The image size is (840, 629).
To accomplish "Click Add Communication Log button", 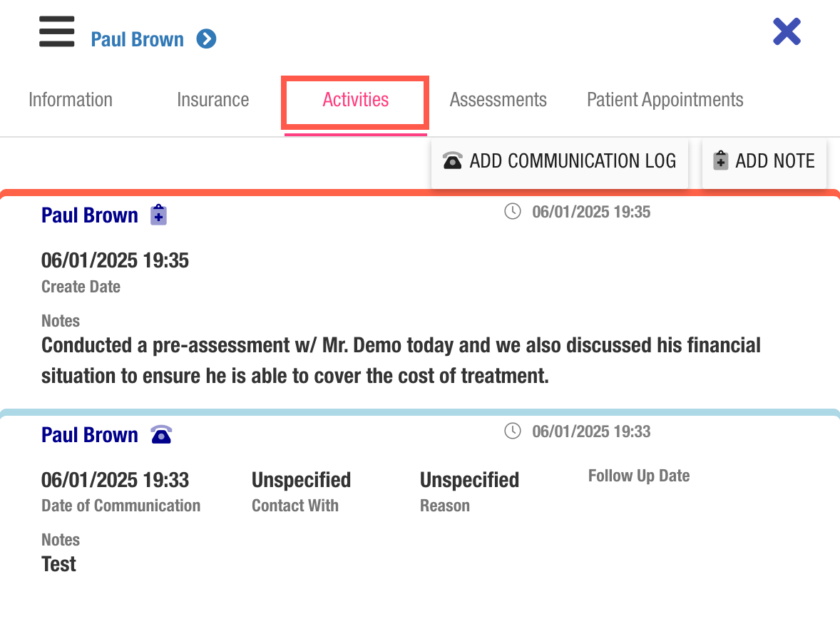I will pos(560,161).
